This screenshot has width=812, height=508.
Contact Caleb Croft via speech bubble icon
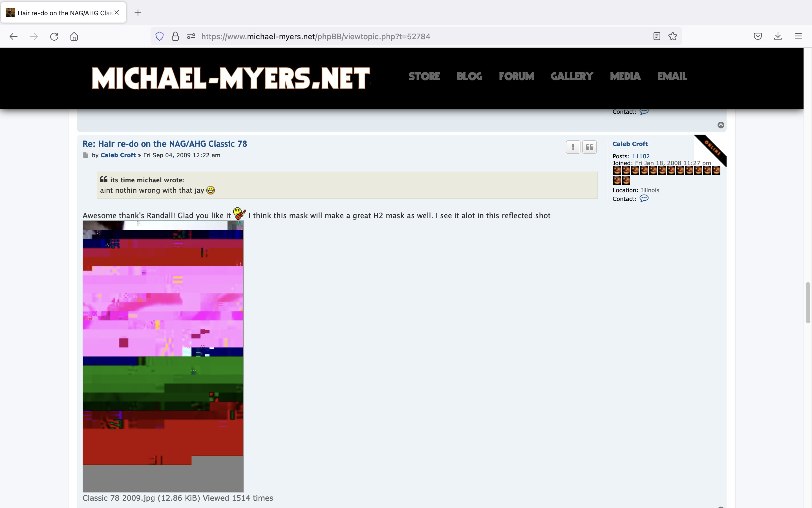pyautogui.click(x=644, y=199)
